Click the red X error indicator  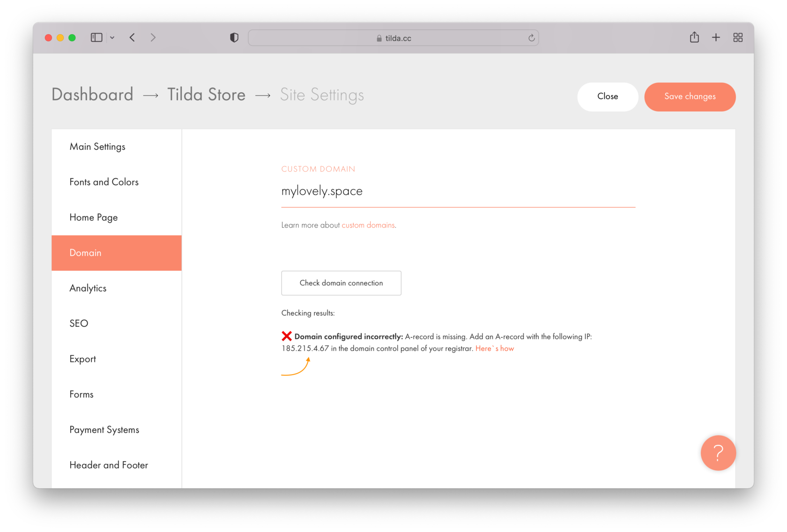(x=286, y=336)
